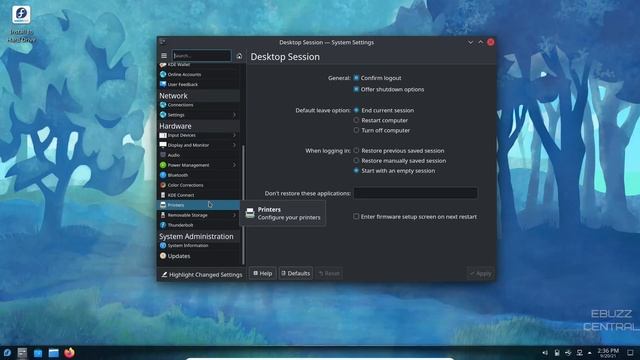Open System Information page

(199, 246)
